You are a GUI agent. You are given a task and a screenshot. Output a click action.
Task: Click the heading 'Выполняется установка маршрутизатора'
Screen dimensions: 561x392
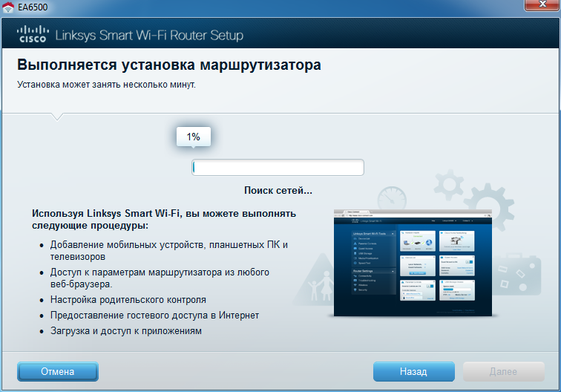click(x=169, y=65)
